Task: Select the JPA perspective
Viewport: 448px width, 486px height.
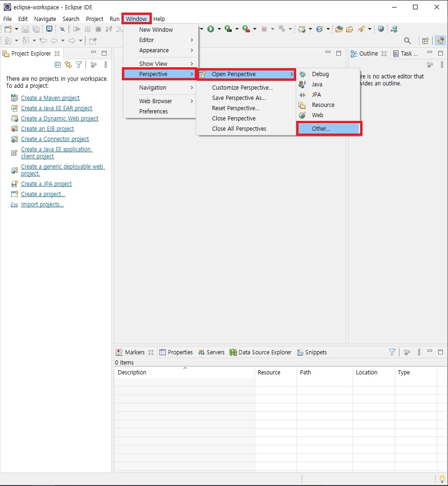Action: coord(328,94)
